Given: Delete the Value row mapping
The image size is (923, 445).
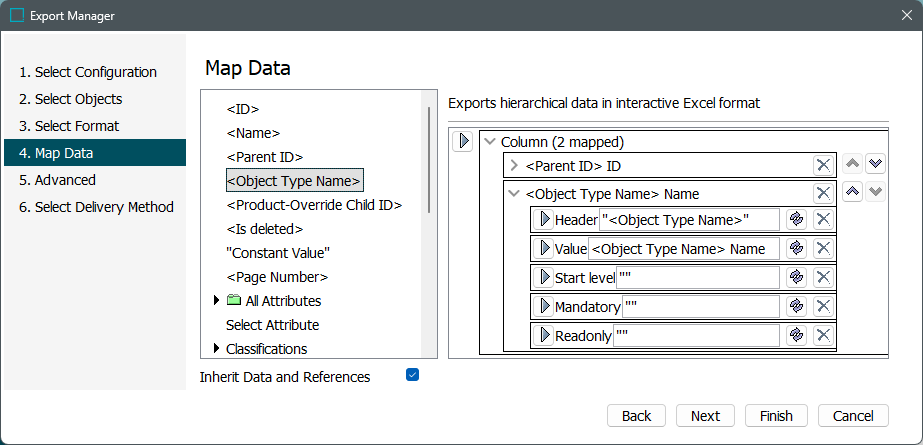Looking at the screenshot, I should coord(823,248).
